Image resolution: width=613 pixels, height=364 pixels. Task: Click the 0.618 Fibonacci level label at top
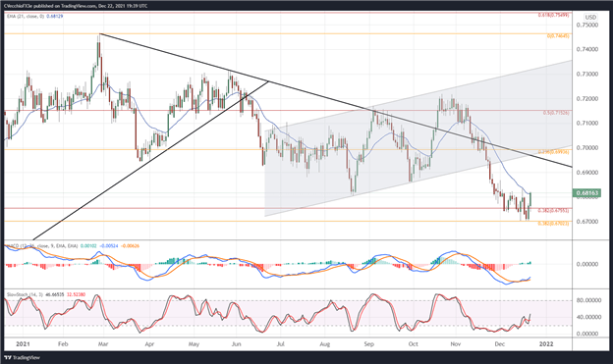point(553,15)
